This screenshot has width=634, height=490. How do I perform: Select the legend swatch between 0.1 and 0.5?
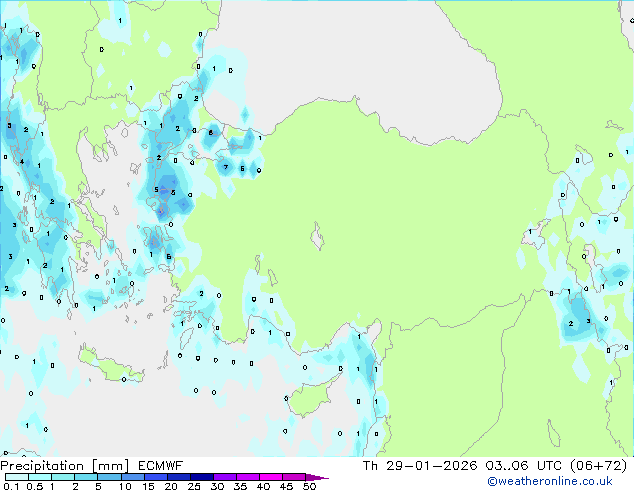click(x=17, y=477)
